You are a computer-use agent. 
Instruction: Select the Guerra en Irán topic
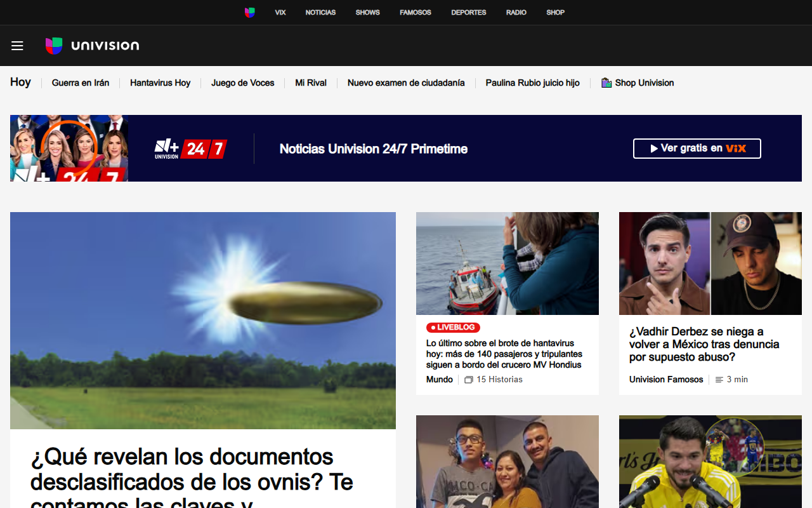(81, 83)
